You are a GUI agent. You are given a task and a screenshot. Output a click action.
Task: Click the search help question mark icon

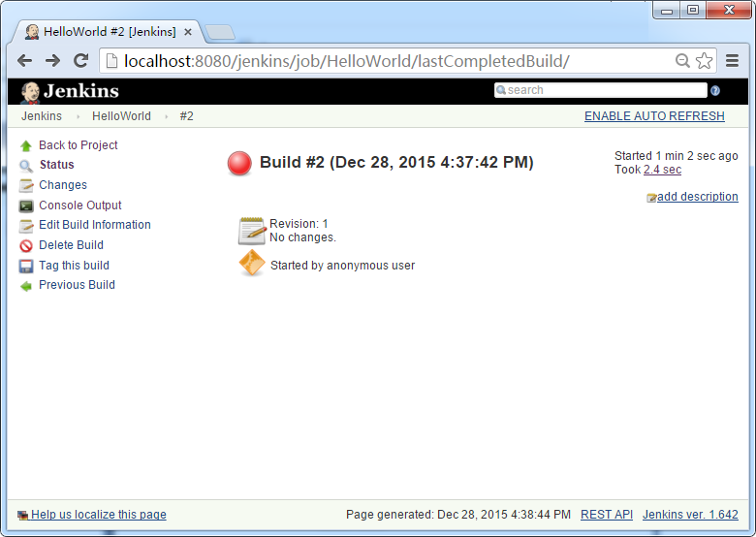pos(715,90)
